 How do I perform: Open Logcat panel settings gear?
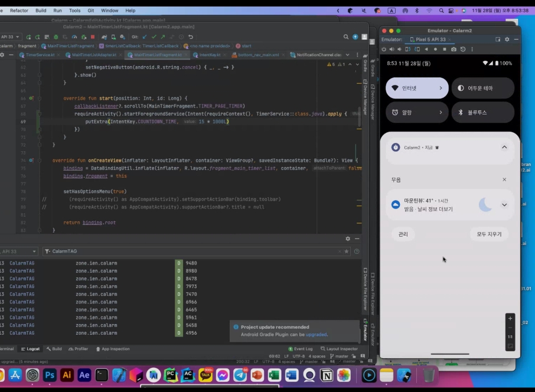tap(348, 239)
